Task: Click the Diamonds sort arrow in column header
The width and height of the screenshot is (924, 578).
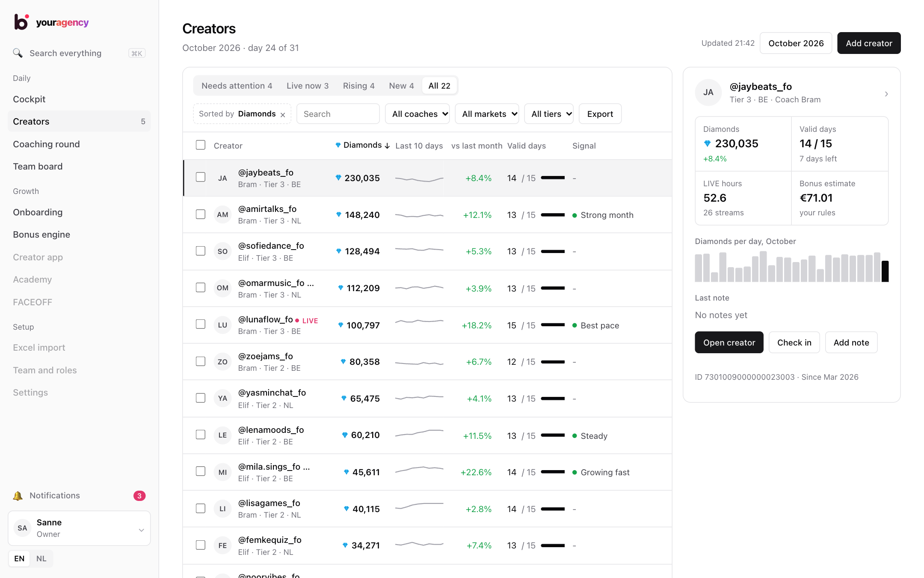Action: pyautogui.click(x=387, y=146)
